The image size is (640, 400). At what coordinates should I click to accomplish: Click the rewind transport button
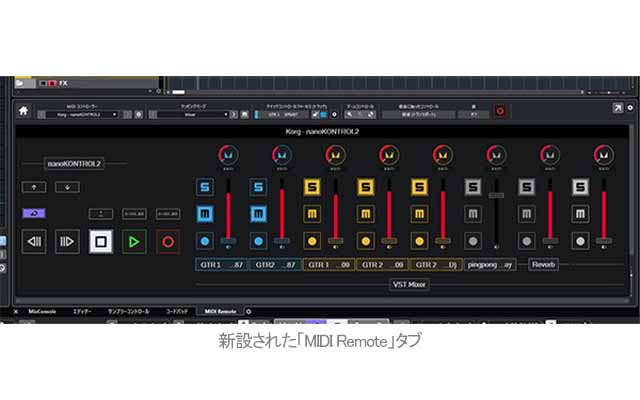tap(34, 242)
